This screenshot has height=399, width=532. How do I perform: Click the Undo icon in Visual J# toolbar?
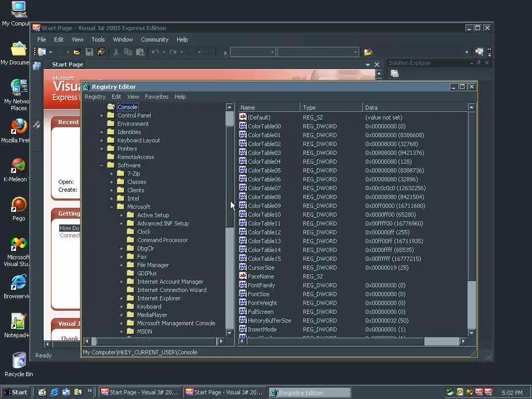click(155, 52)
